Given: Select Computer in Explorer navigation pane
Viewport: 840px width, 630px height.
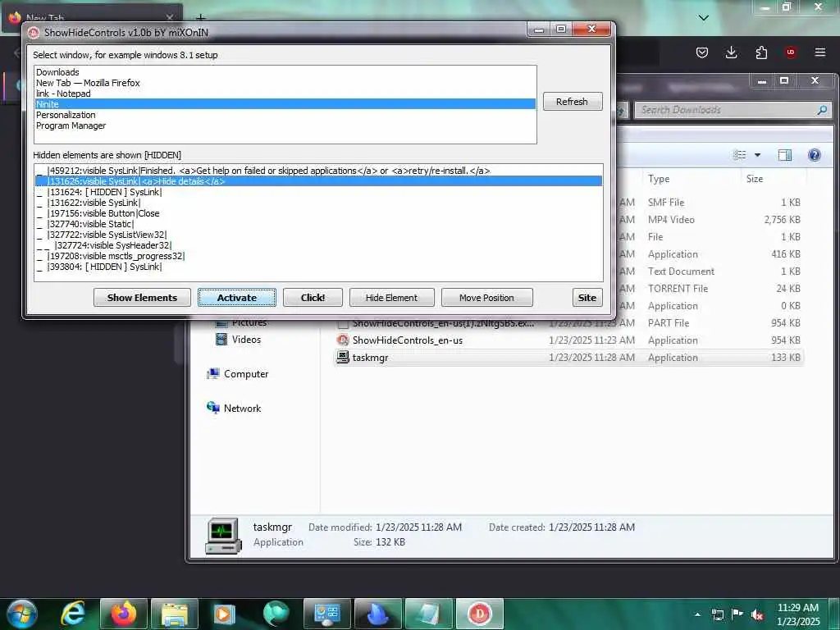Looking at the screenshot, I should [x=246, y=374].
